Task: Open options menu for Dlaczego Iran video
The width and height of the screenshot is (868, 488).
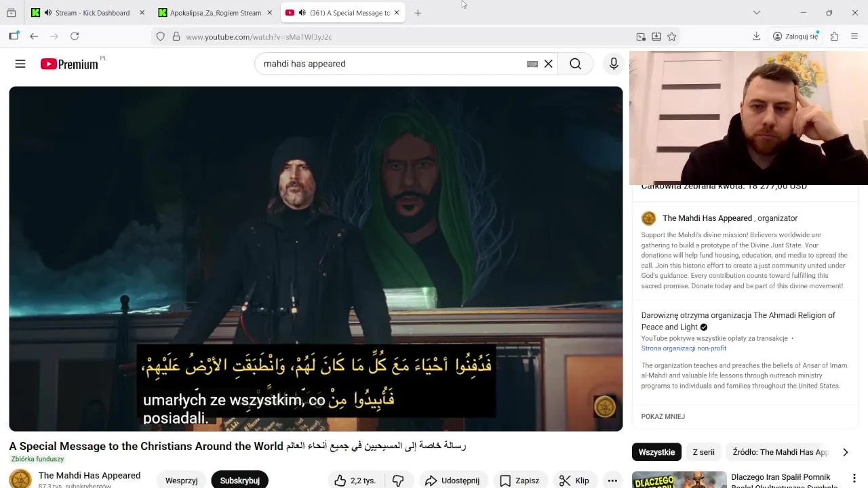Action: [854, 479]
